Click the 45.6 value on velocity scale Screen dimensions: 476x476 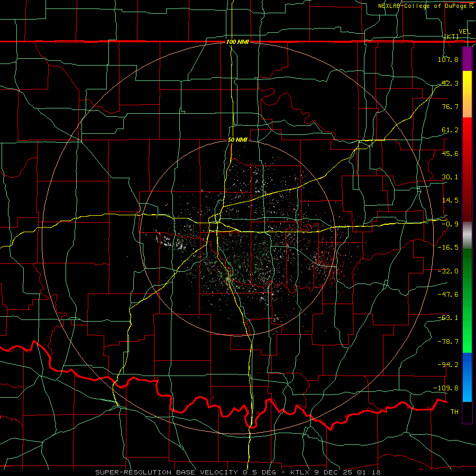(x=450, y=153)
